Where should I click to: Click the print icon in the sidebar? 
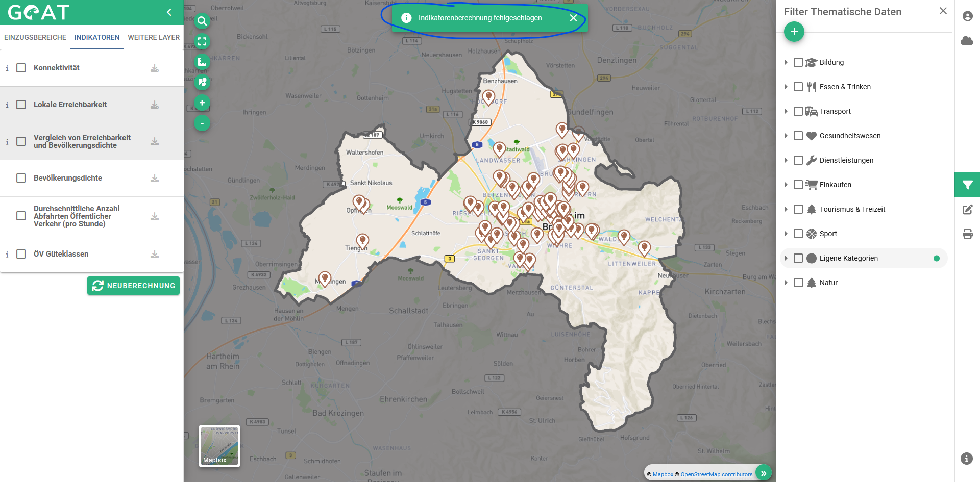(x=968, y=234)
